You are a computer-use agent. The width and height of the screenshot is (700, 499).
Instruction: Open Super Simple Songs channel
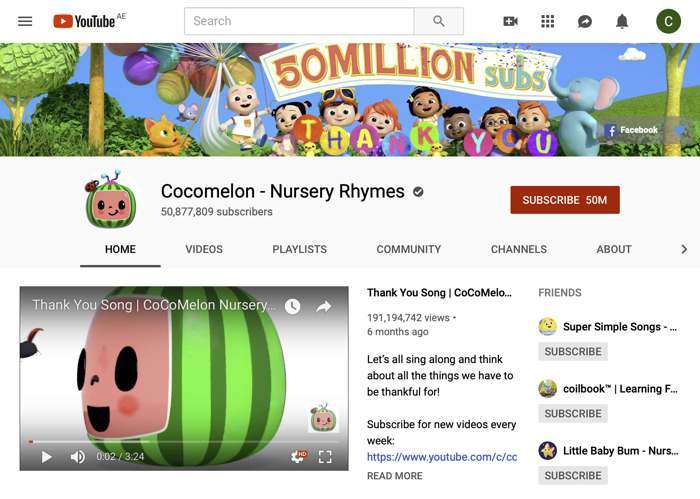click(x=620, y=327)
